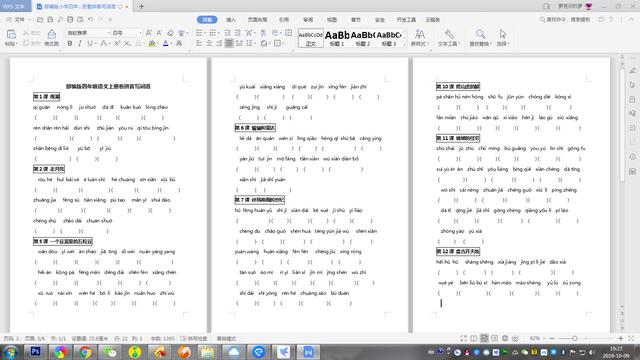640x360 pixels.
Task: Switch to web layout view globe icon
Action: tap(505, 338)
